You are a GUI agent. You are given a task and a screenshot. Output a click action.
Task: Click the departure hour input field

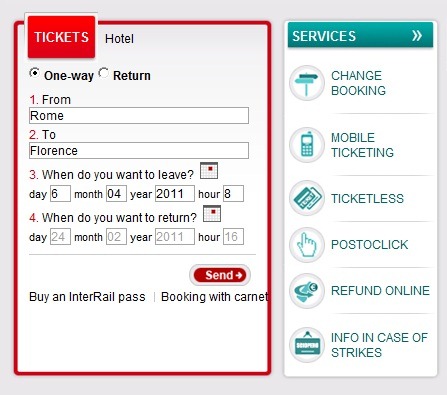point(233,194)
